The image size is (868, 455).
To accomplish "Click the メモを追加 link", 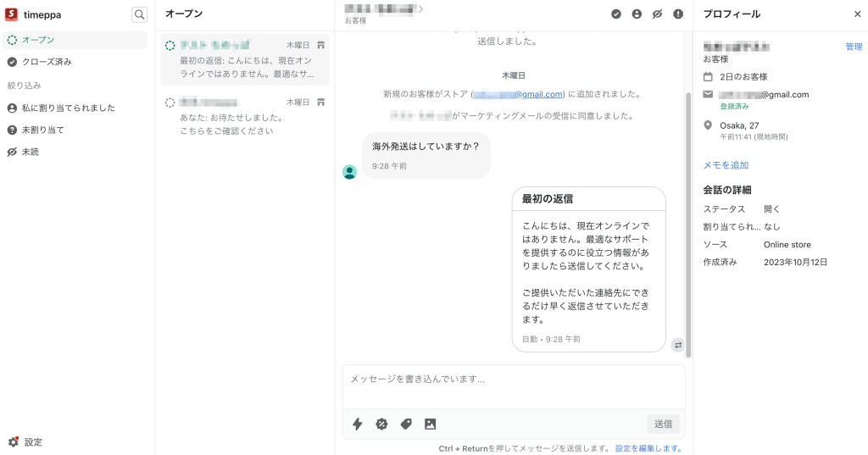I will pos(726,165).
